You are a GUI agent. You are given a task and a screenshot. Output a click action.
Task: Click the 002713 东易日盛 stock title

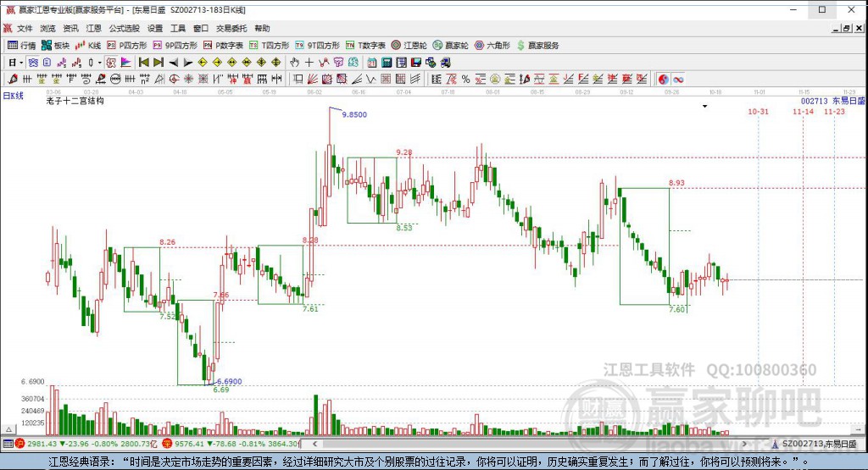click(x=832, y=101)
